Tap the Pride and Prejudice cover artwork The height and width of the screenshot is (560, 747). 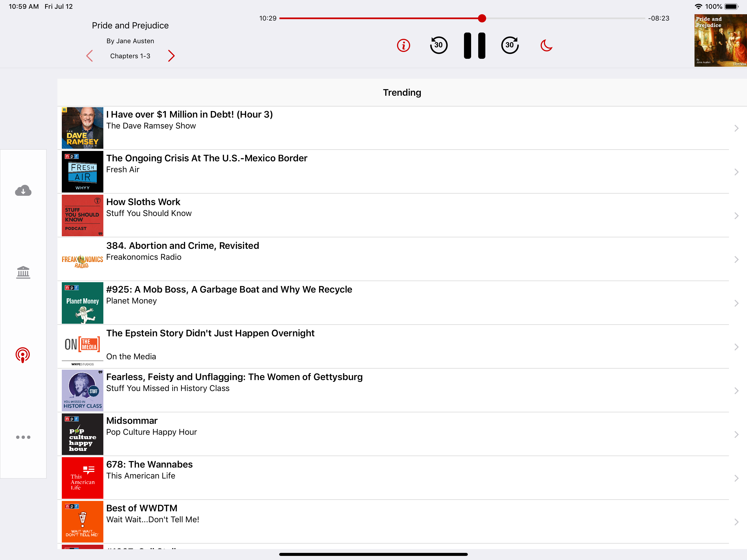[720, 40]
